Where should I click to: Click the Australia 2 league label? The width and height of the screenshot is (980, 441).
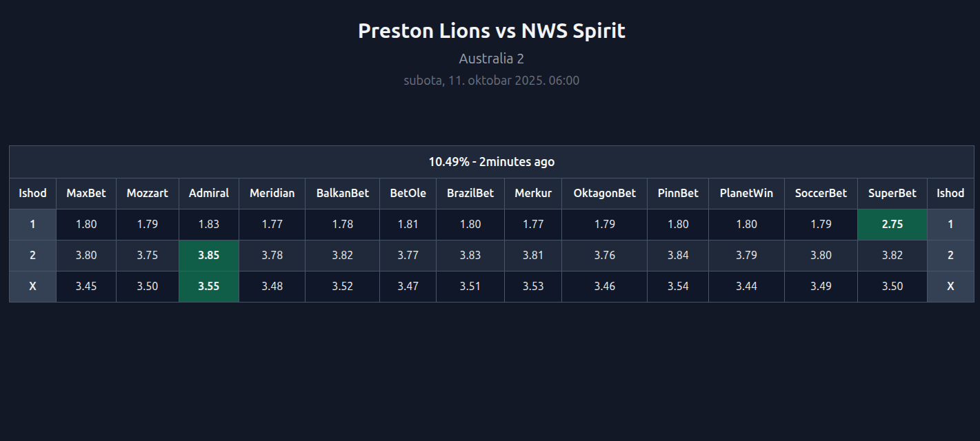[x=491, y=59]
